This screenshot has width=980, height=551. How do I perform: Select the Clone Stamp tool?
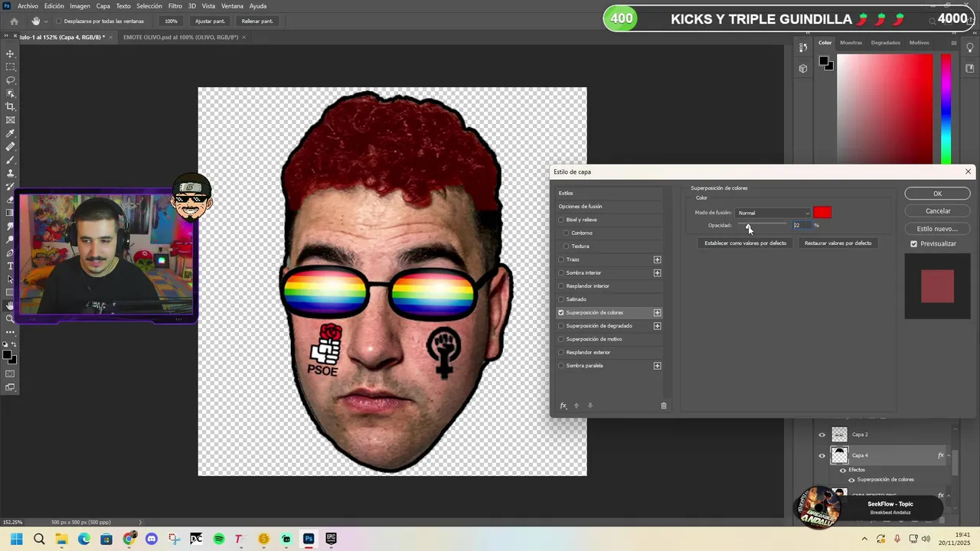(x=11, y=173)
